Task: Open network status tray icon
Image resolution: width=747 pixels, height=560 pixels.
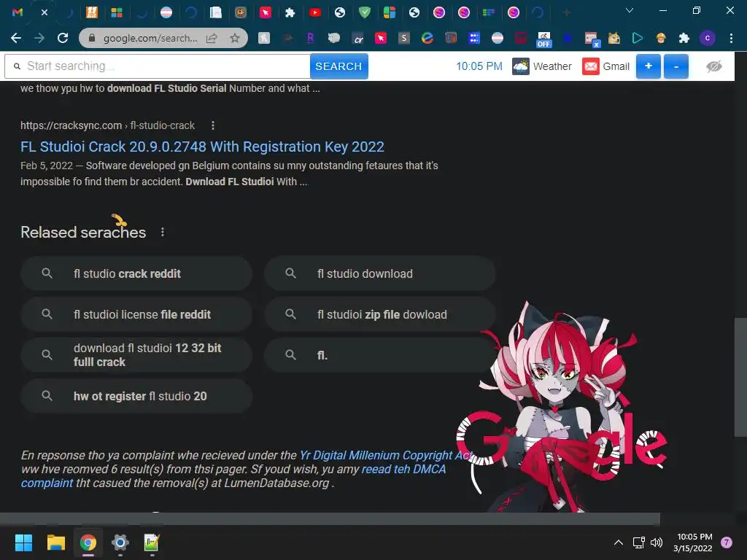Action: tap(638, 542)
